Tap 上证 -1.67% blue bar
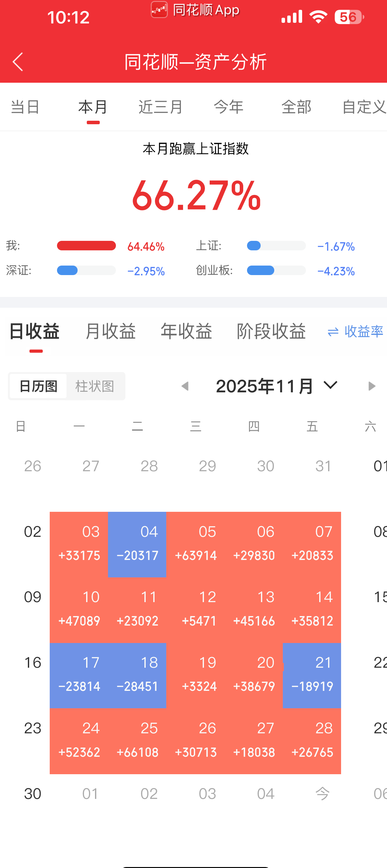 [276, 246]
